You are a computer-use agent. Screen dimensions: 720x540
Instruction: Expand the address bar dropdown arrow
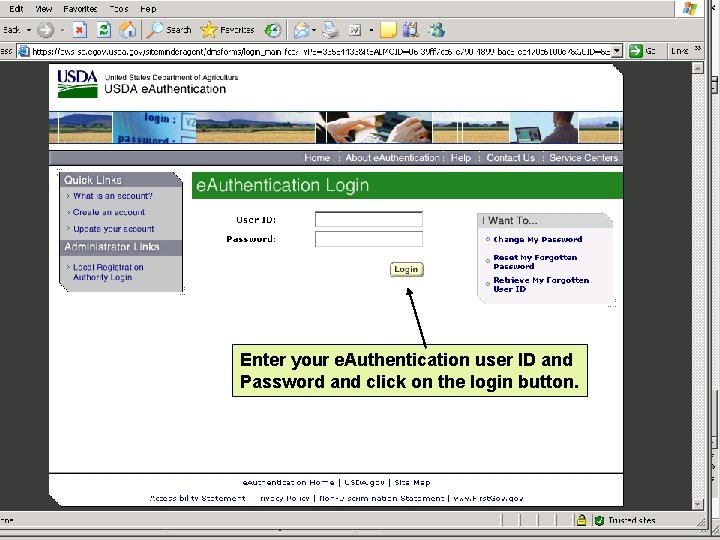pyautogui.click(x=617, y=51)
